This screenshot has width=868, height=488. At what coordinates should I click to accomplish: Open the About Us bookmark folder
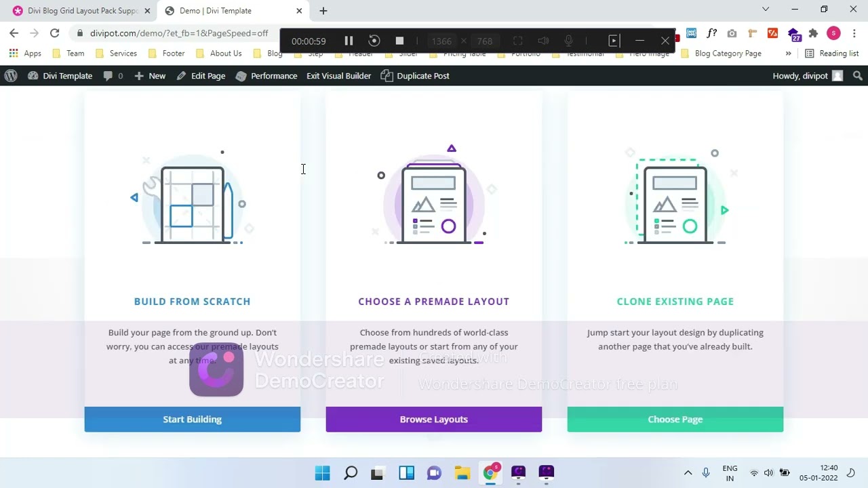coord(218,54)
